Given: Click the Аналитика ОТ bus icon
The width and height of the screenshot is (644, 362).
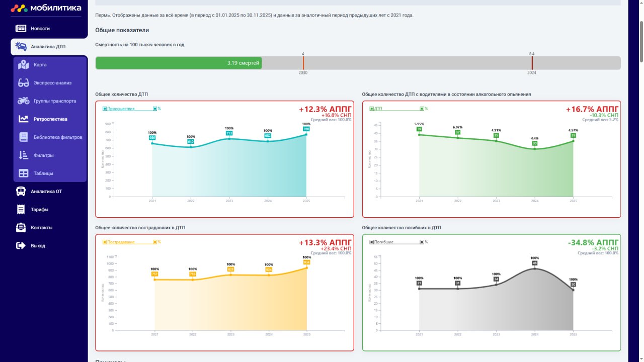Looking at the screenshot, I should (x=21, y=192).
